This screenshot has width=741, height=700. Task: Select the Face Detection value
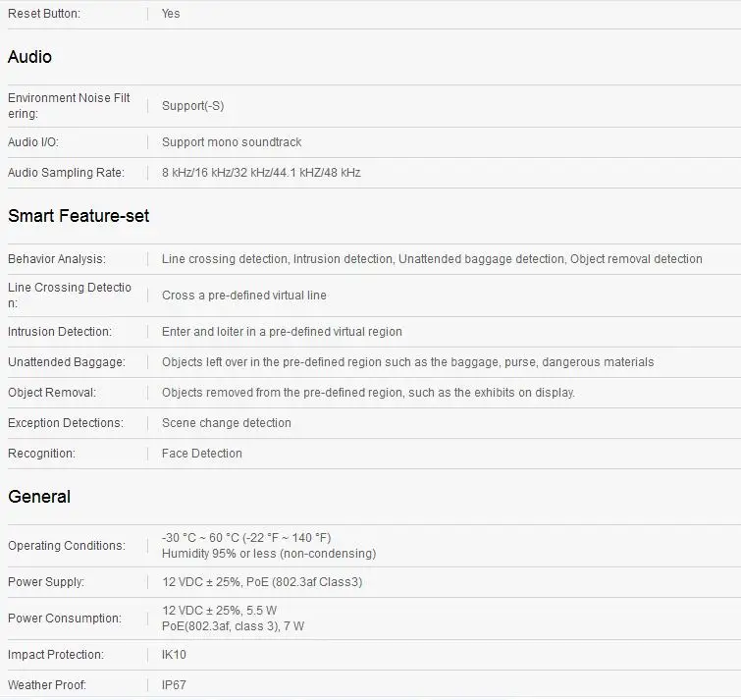202,453
